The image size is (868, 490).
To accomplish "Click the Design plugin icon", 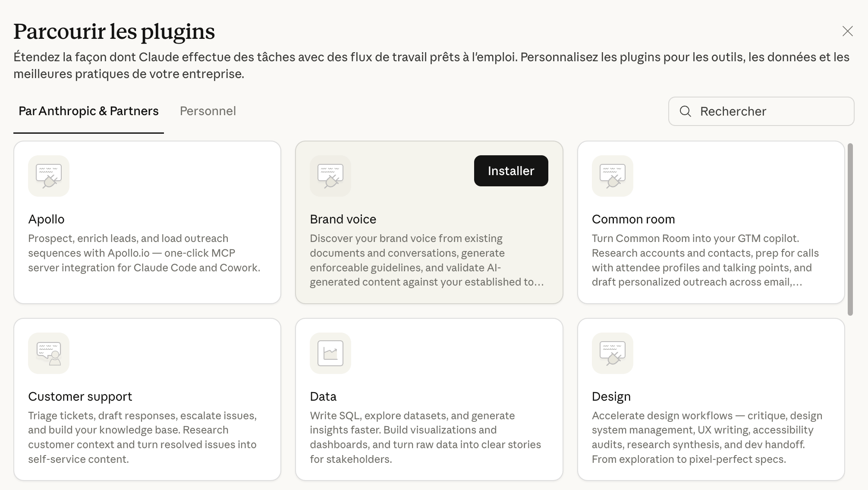I will (x=613, y=353).
